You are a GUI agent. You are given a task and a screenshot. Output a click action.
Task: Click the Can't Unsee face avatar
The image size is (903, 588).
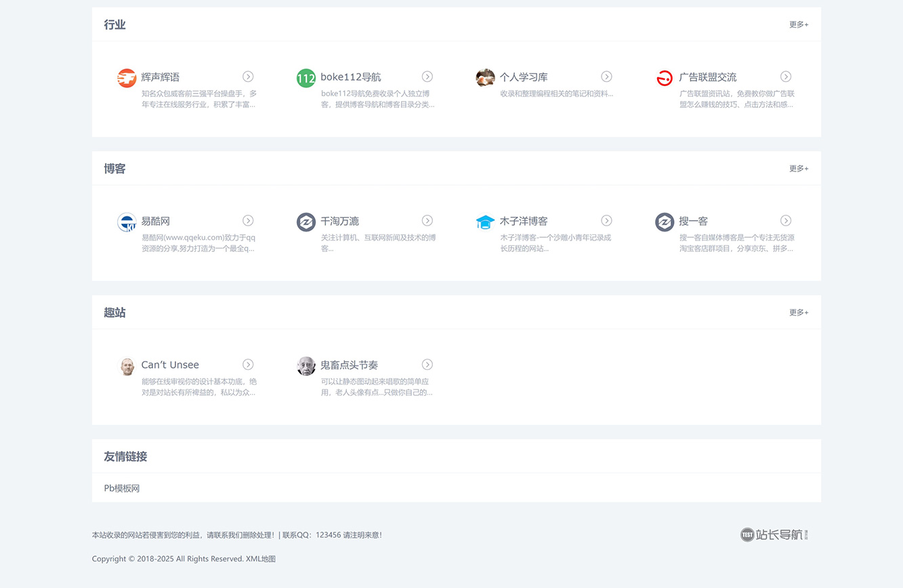click(x=127, y=366)
